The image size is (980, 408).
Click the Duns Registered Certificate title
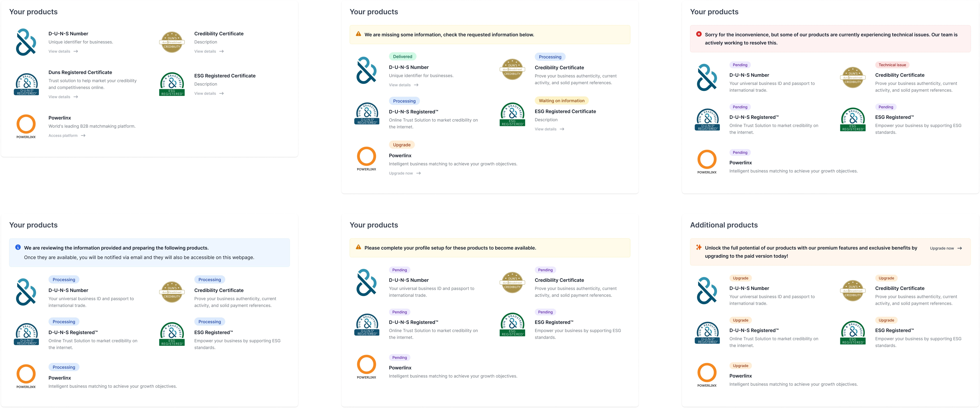coord(80,72)
